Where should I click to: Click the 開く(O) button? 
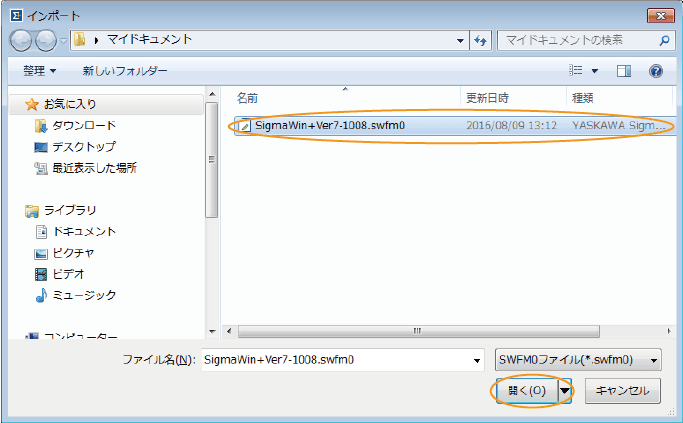(527, 390)
